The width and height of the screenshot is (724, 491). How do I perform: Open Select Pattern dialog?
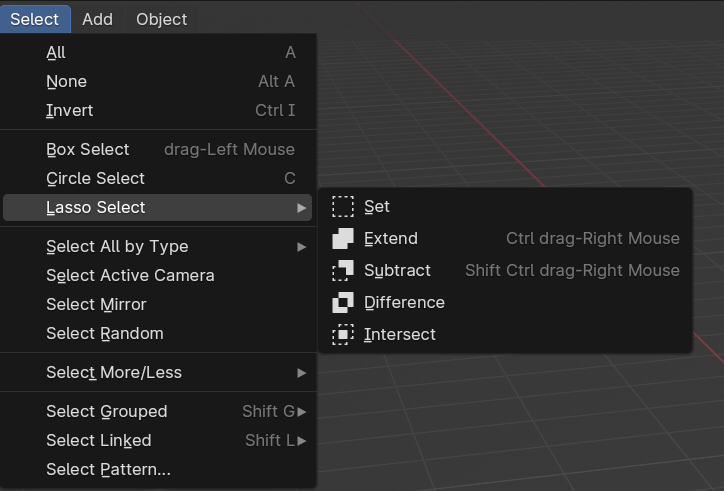(108, 470)
